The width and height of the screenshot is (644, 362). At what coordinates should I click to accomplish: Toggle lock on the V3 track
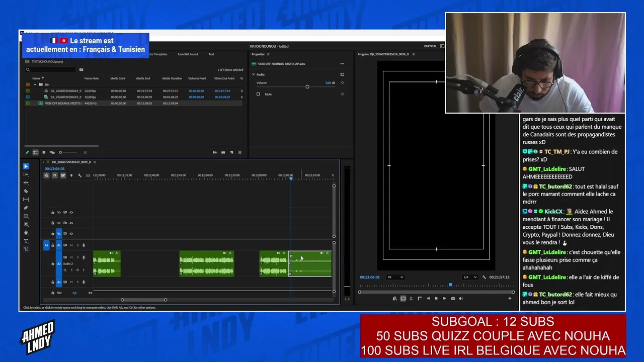[x=53, y=212]
